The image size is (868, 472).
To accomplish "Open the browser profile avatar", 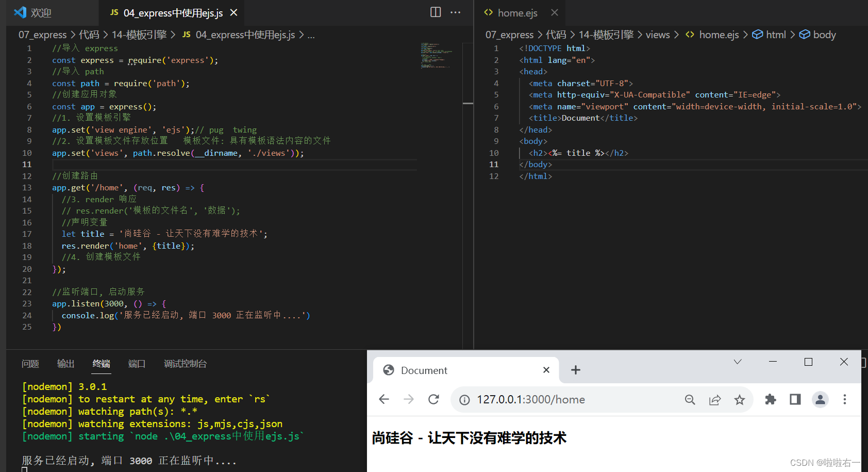I will point(820,399).
